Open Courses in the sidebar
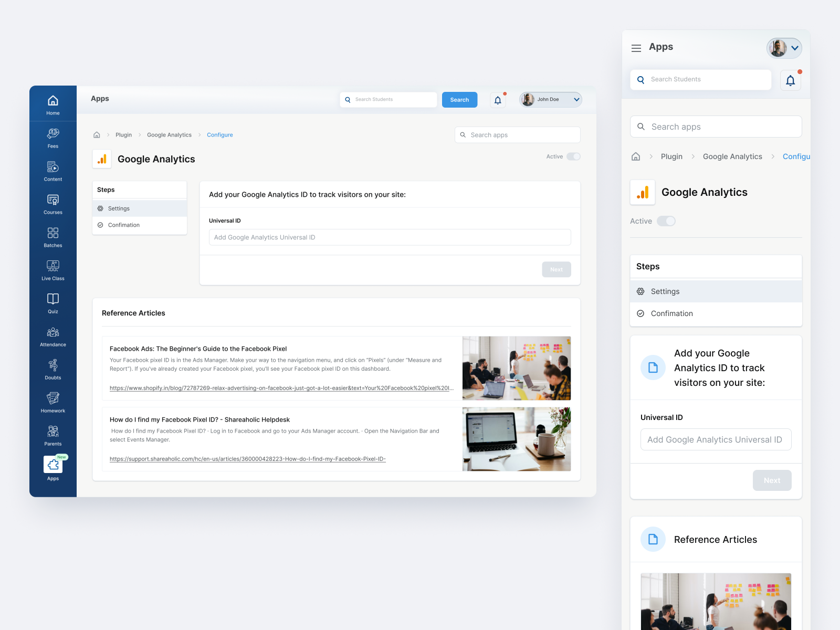The width and height of the screenshot is (840, 630). 53,204
